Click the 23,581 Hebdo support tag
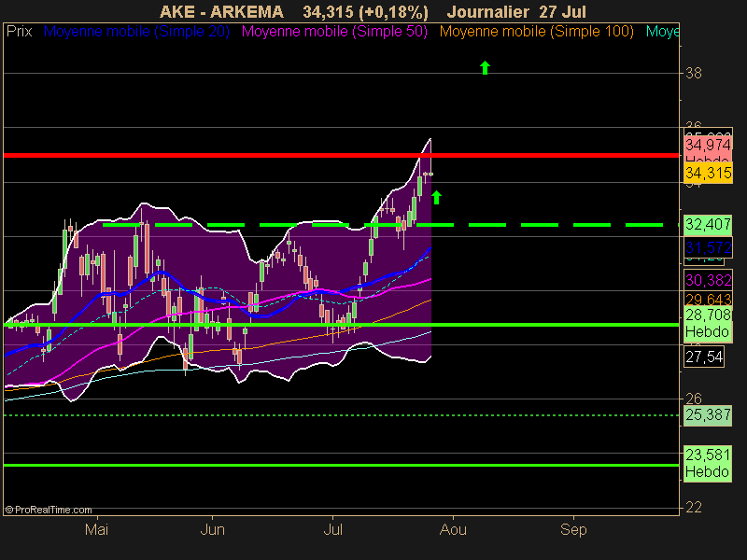Image resolution: width=747 pixels, height=560 pixels. pos(708,463)
